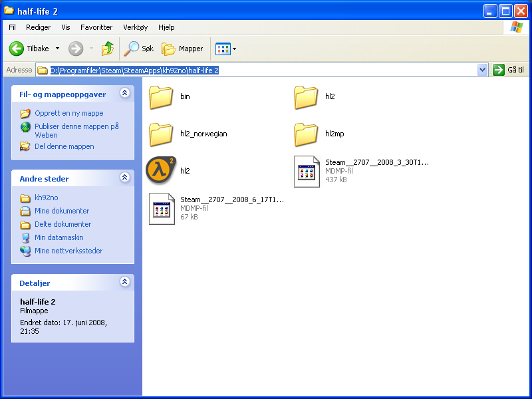Go to Mine dokumenter link
Screen dimensions: 532x399
[61, 211]
